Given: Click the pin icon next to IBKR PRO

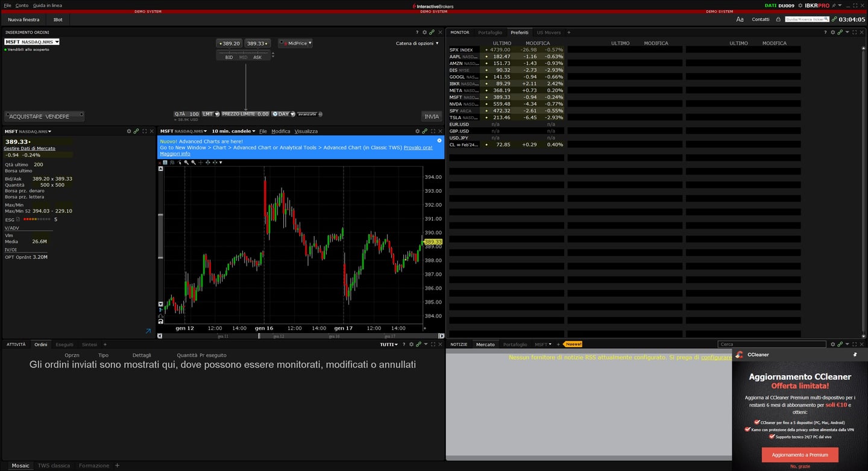Looking at the screenshot, I should tap(834, 5).
